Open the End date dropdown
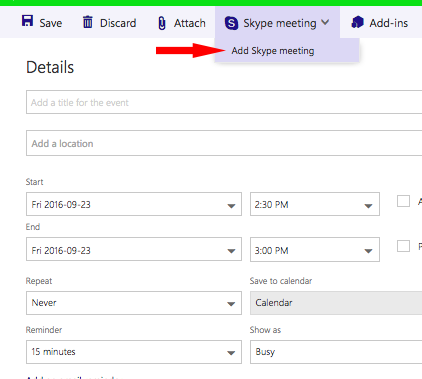This screenshot has width=422, height=379. [x=134, y=249]
